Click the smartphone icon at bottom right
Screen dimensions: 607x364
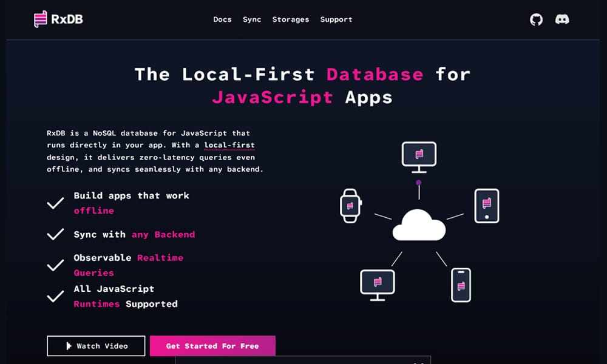point(461,285)
